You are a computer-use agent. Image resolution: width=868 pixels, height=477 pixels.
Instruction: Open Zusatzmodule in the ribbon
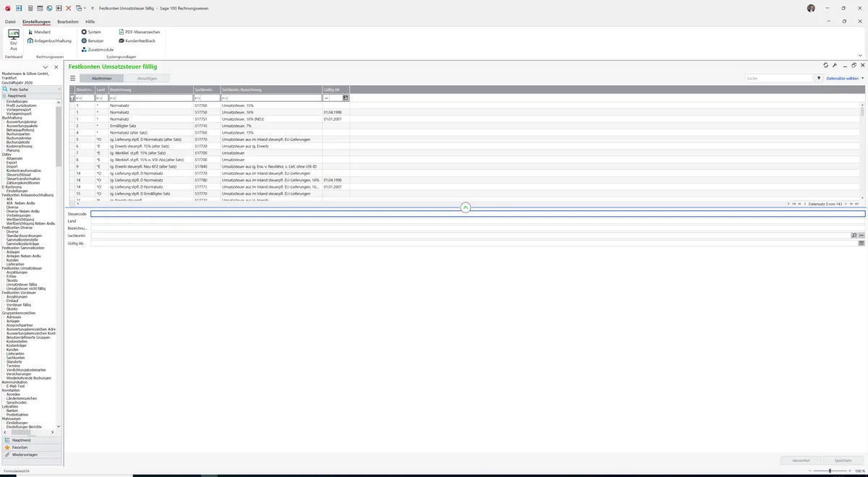point(98,50)
